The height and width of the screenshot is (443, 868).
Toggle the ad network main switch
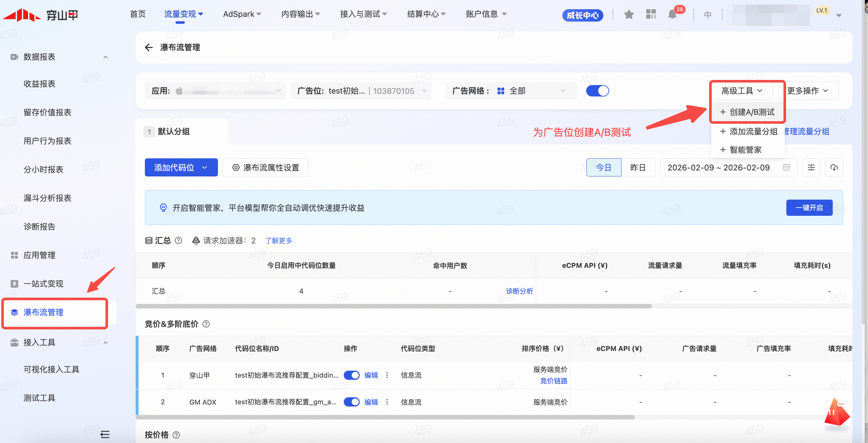click(x=597, y=91)
